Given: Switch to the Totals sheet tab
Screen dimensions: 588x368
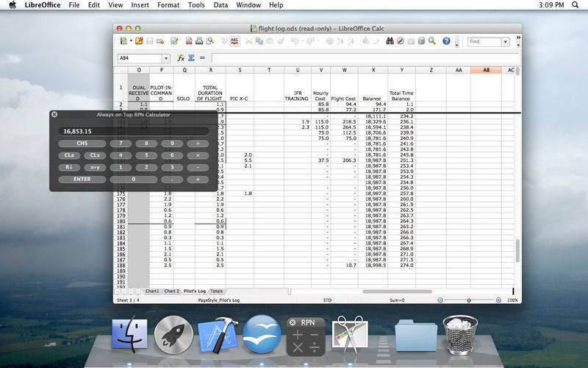Looking at the screenshot, I should click(x=216, y=291).
